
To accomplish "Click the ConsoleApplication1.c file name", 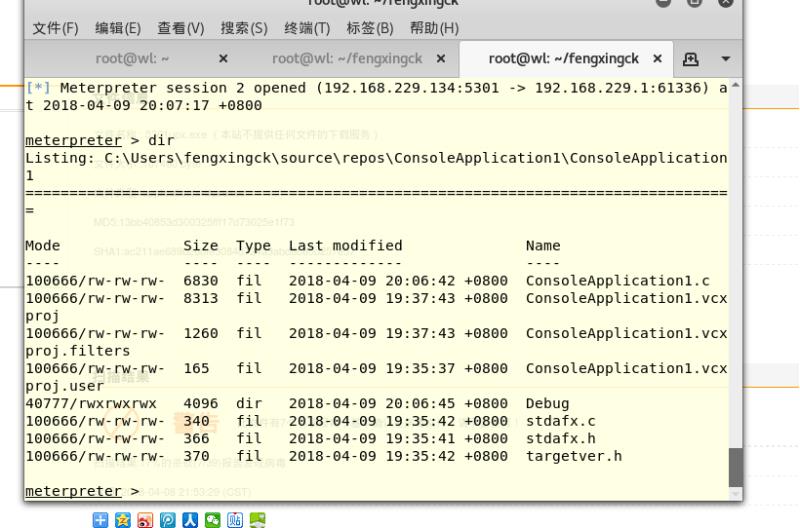I will pos(617,281).
